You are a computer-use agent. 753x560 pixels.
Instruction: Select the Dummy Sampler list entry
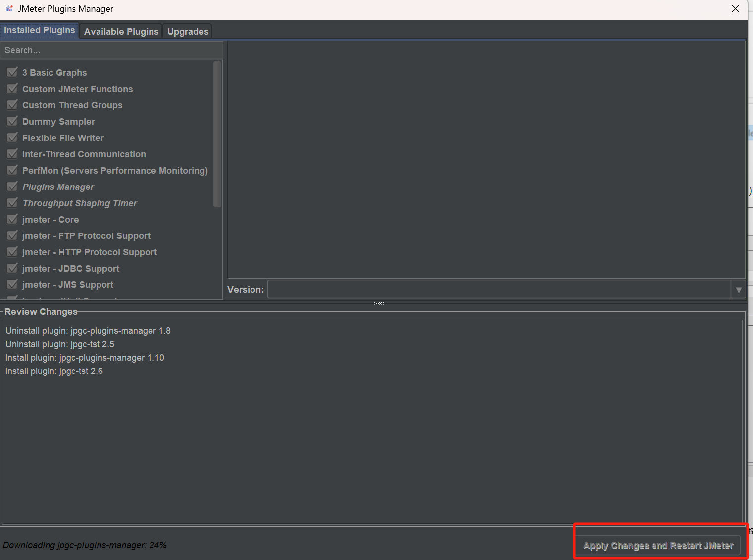58,122
